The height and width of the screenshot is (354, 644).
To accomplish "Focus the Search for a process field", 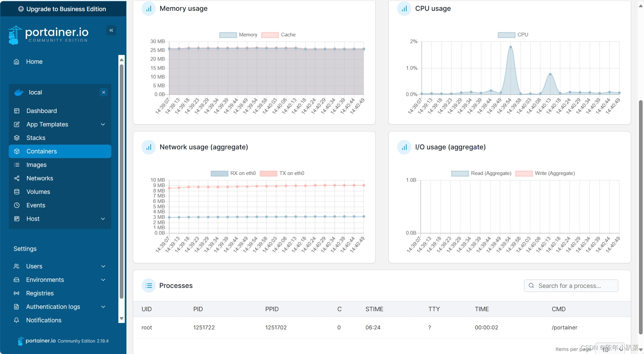I will 571,286.
